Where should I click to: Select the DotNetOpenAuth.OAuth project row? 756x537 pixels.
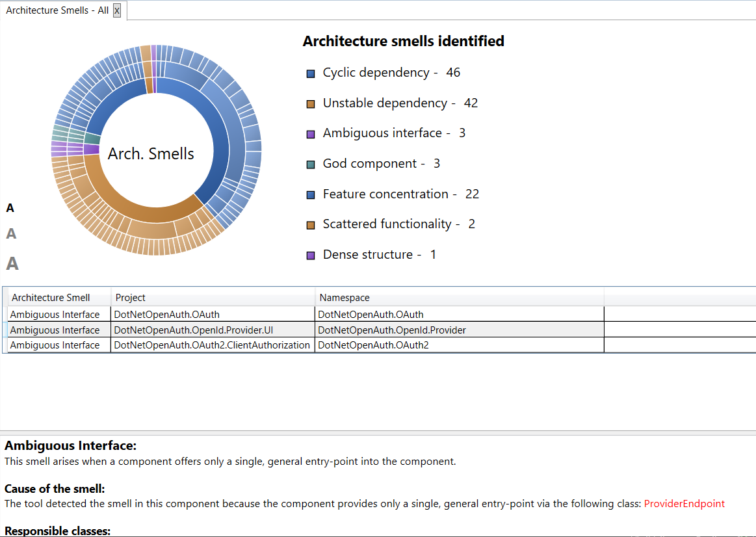[167, 315]
